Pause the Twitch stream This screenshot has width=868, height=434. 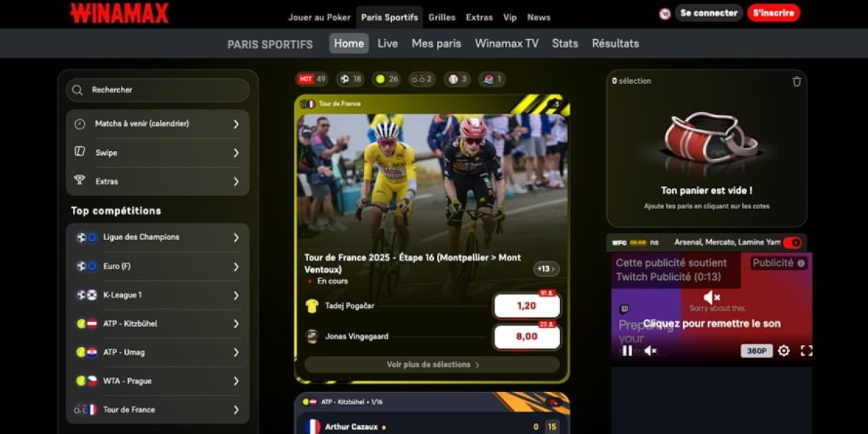(x=627, y=351)
